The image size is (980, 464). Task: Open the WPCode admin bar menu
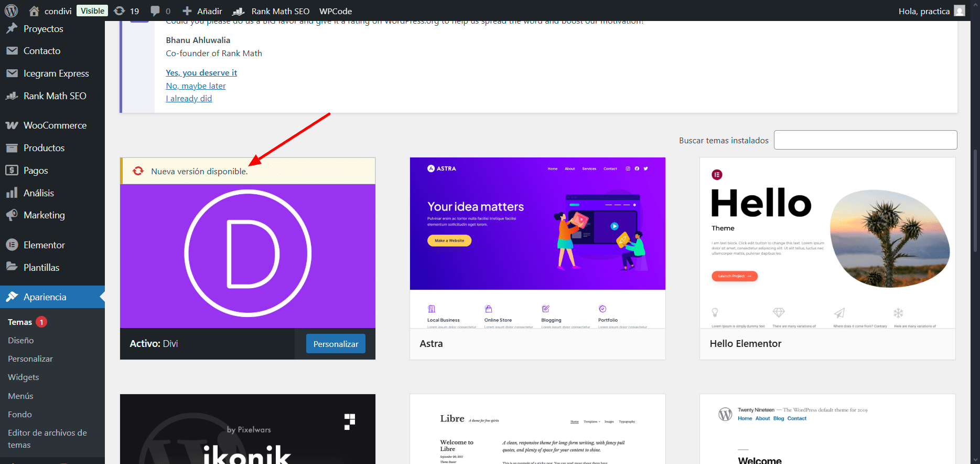click(335, 11)
